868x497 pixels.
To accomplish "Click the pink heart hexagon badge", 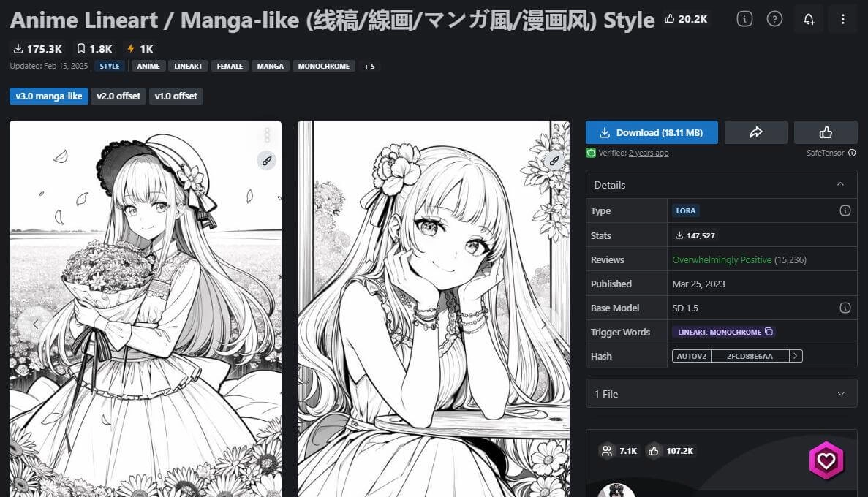I will tap(826, 461).
